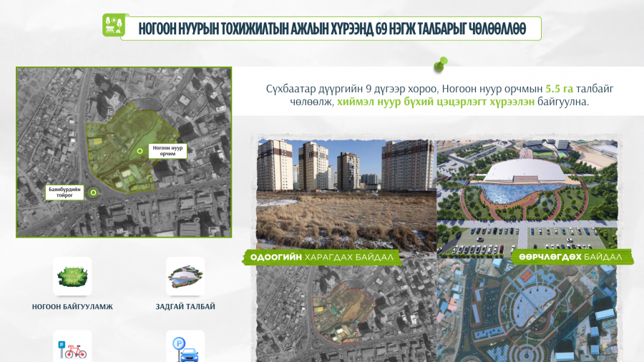Viewport: 644px width, 362px height.
Task: Click the Ногоон нуур орчим map label
Action: [x=167, y=151]
